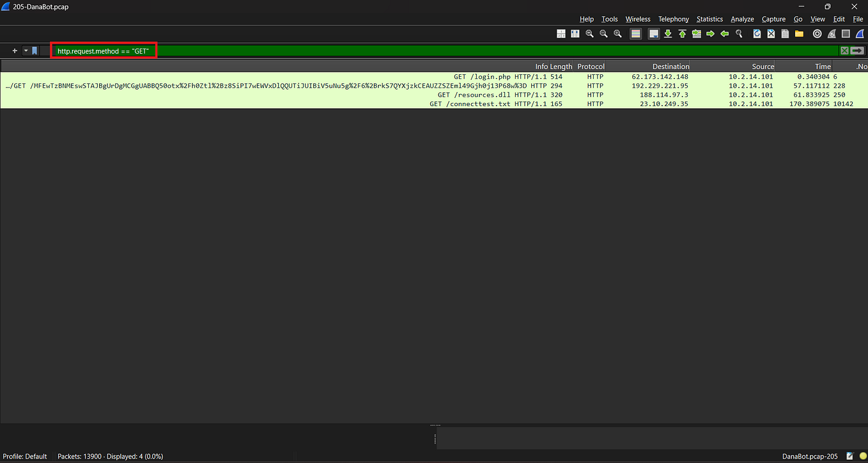The width and height of the screenshot is (868, 463).
Task: Click the expert information indicator in status bar
Action: pos(862,456)
